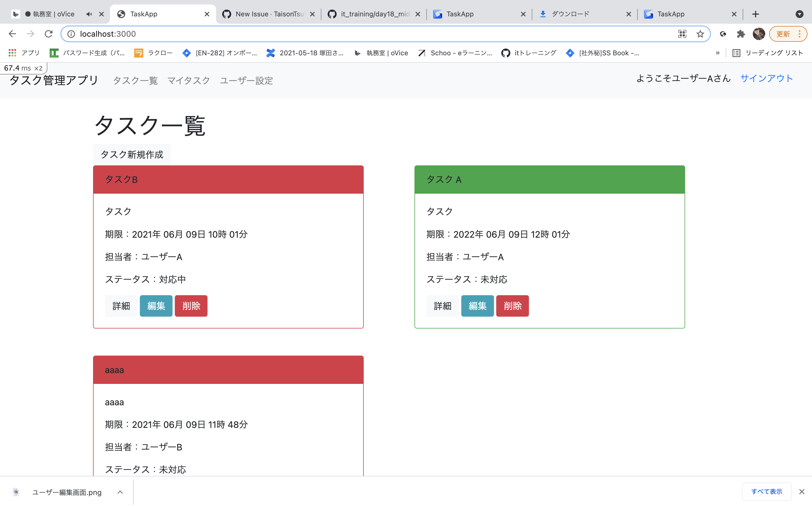Click the タスク新規作成 button
Screen dimensions: 812x508
[x=132, y=155]
